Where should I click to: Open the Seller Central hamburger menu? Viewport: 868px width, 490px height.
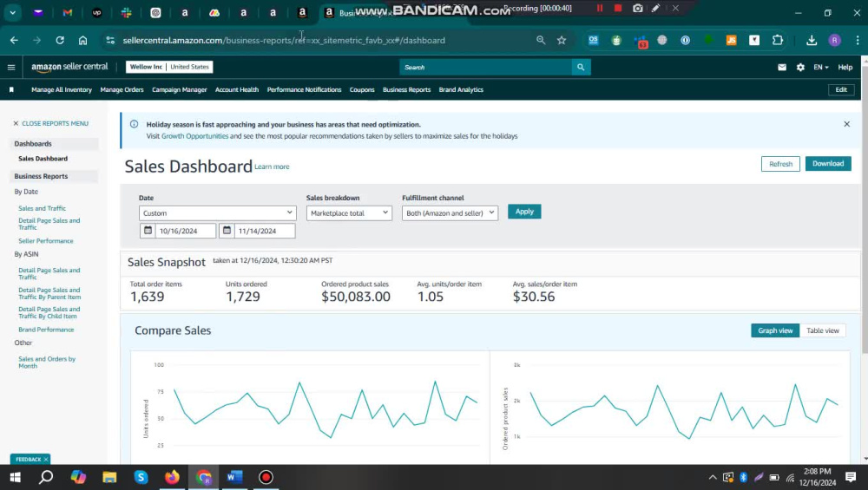point(11,68)
